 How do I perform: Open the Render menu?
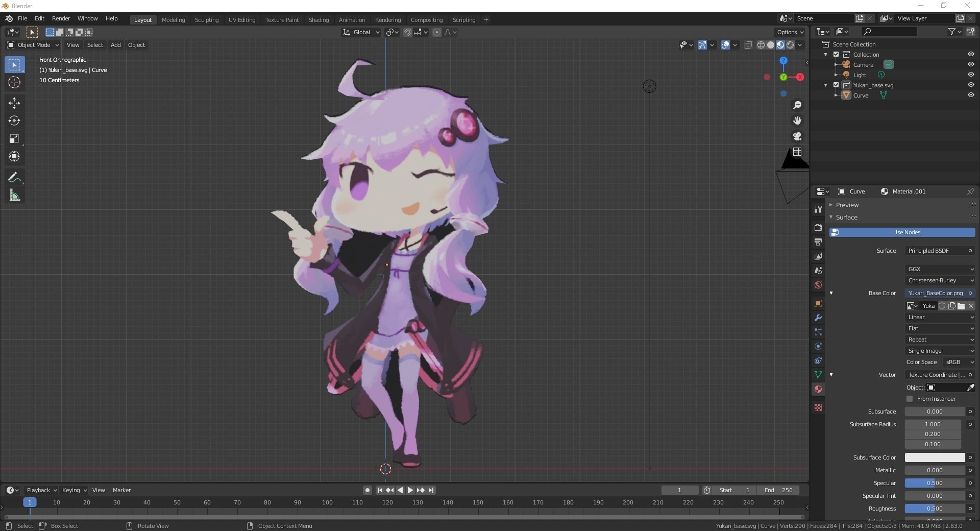(x=61, y=18)
